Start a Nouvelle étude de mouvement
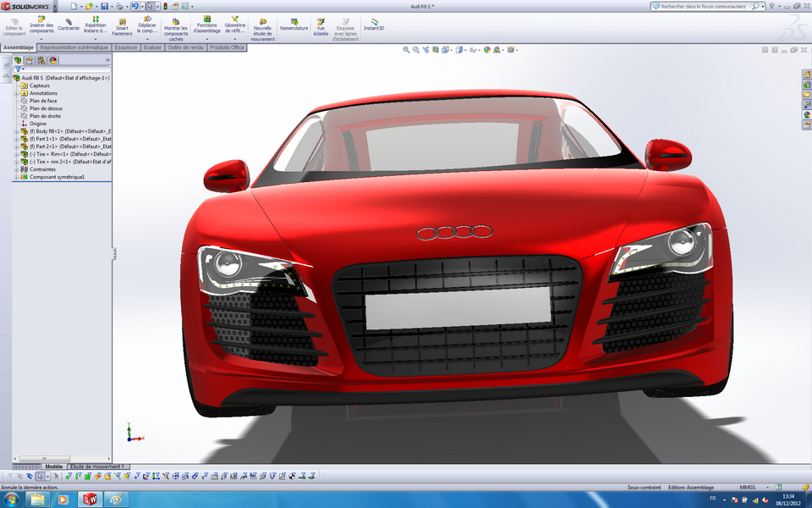 click(x=262, y=26)
